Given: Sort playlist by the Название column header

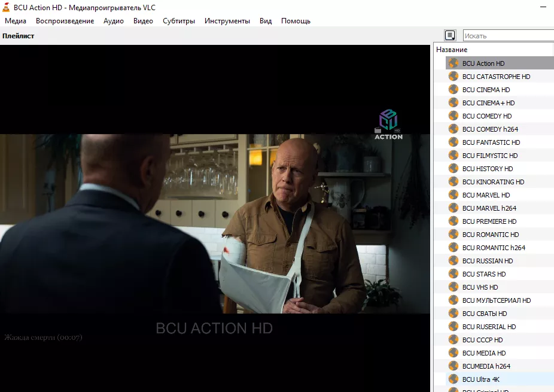Looking at the screenshot, I should [x=494, y=50].
